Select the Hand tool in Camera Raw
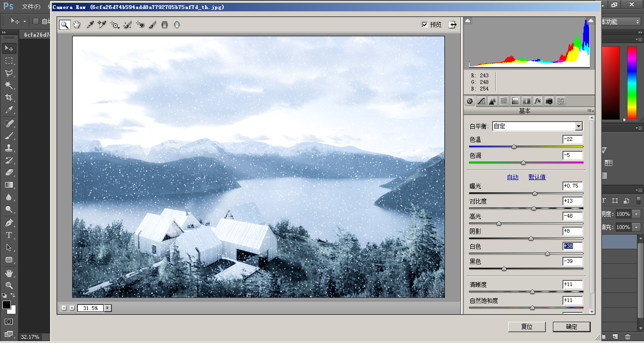Screen dimensions: 644x343 [76, 24]
